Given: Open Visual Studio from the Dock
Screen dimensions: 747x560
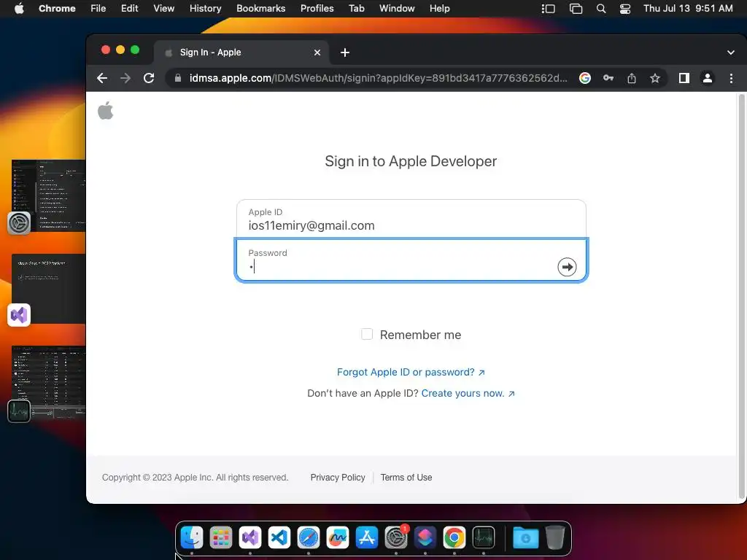Looking at the screenshot, I should [250, 537].
